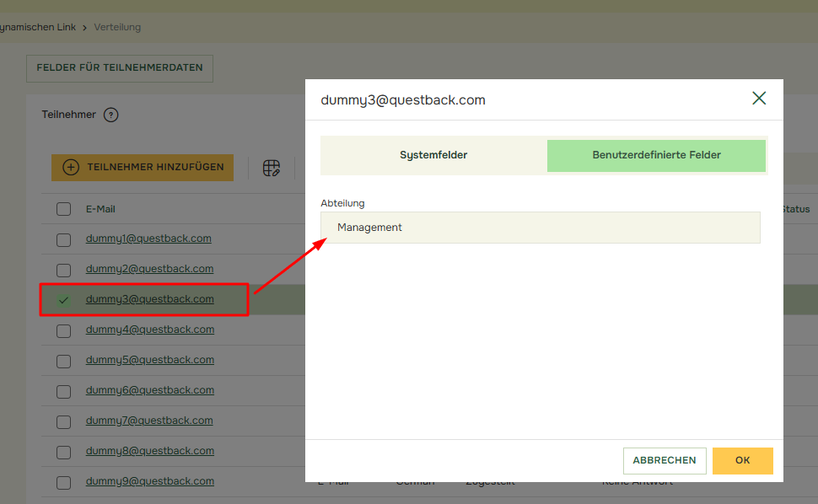Open dummy7@questback.com participant details
The height and width of the screenshot is (504, 818).
pos(150,421)
